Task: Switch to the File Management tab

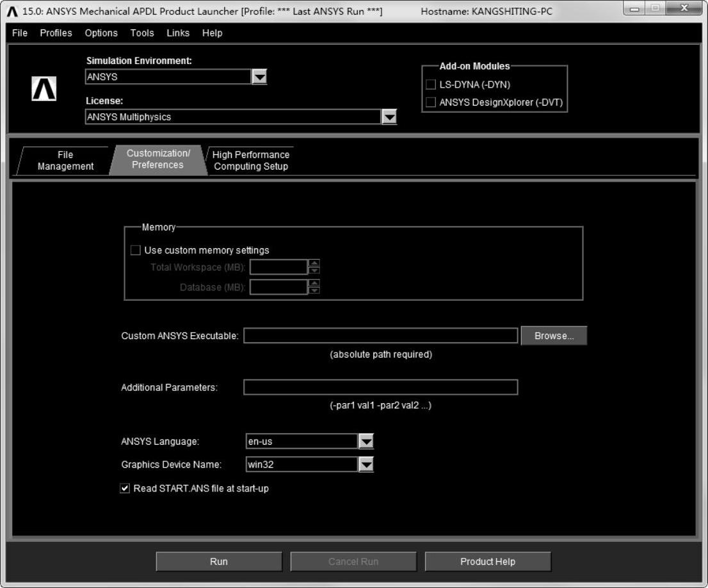Action: click(65, 161)
